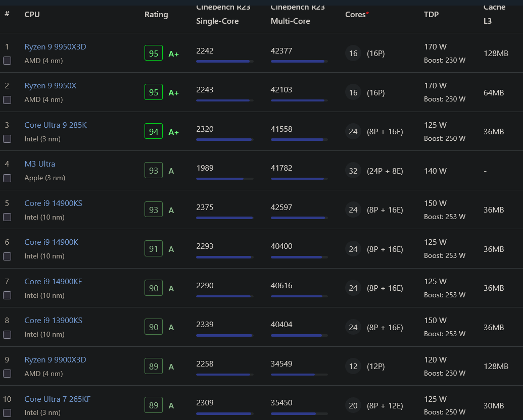
Task: Select the checkbox for Core Ultra 9 285K
Action: point(7,139)
